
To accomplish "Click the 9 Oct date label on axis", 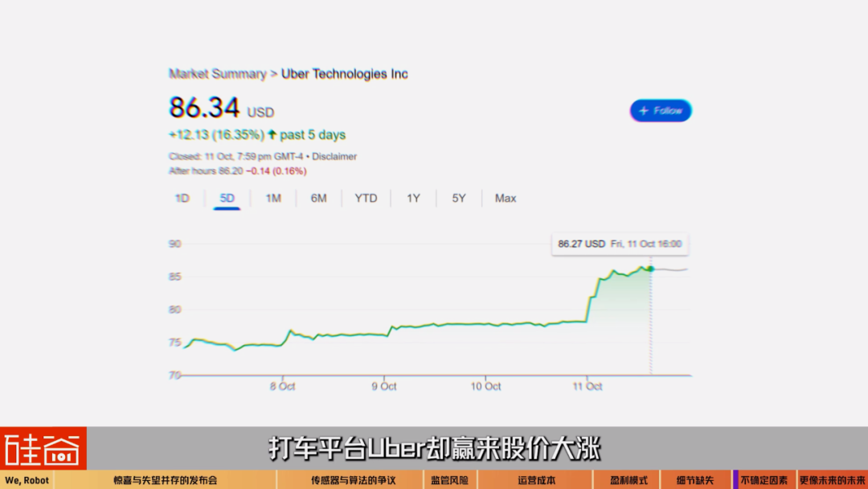I will coord(384,387).
